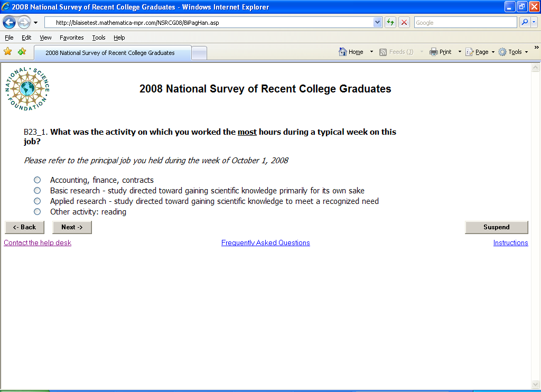
Task: Click the scrollbar down arrow
Action: tap(536, 384)
